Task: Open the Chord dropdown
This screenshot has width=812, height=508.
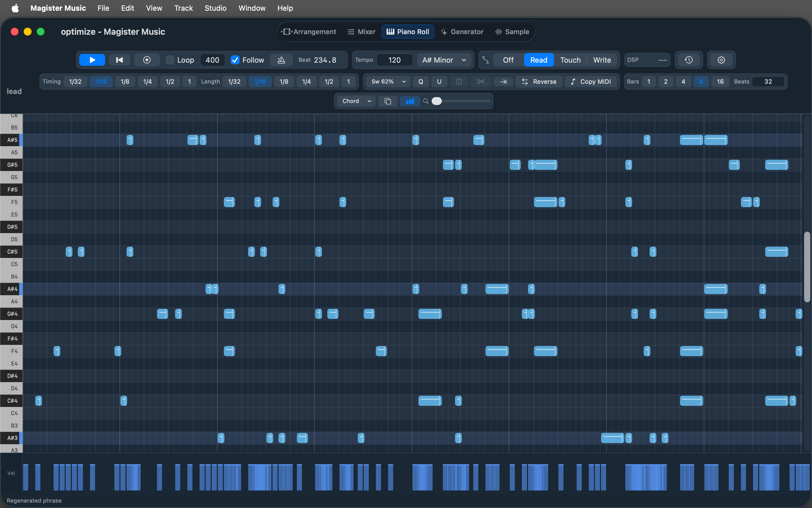Action: (x=356, y=101)
